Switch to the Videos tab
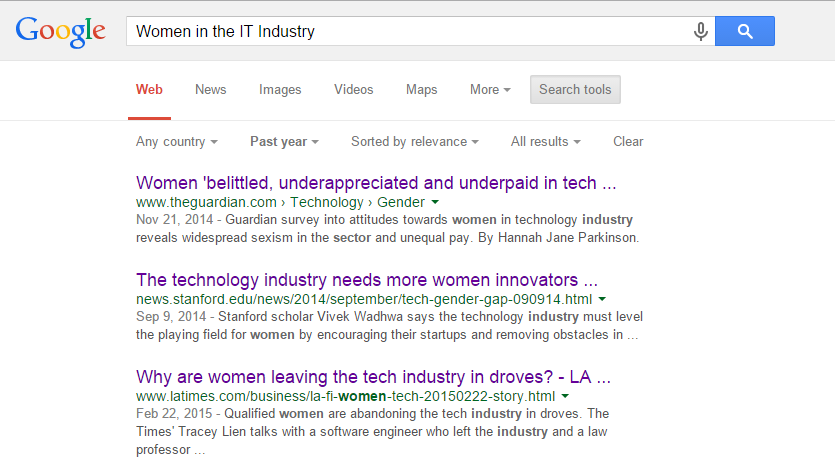Viewport: 835px width, 471px height. pyautogui.click(x=354, y=90)
